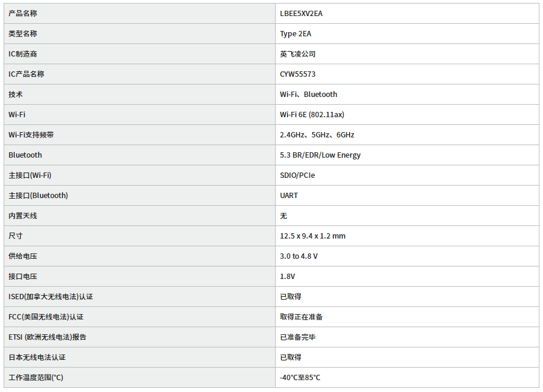
Task: Select the Wi-Fi支持频带 row label
Action: pyautogui.click(x=31, y=135)
